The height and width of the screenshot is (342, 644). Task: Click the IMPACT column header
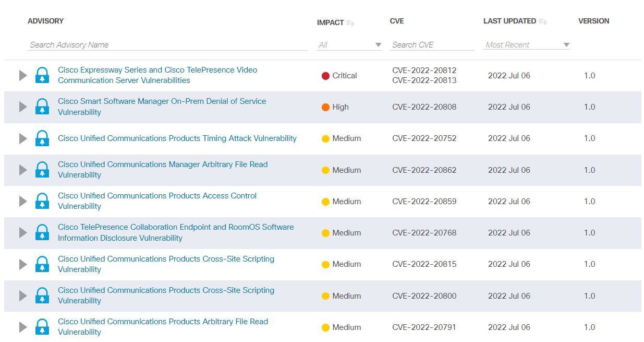pos(330,22)
